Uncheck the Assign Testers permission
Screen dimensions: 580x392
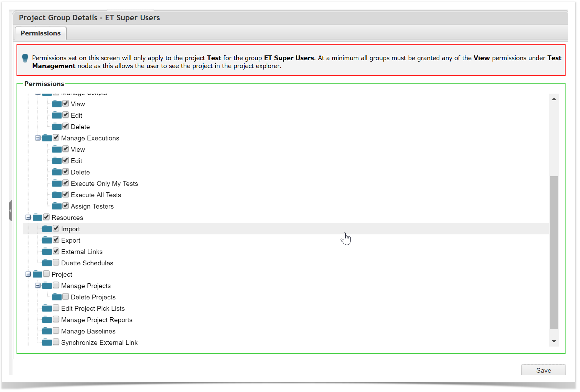66,206
